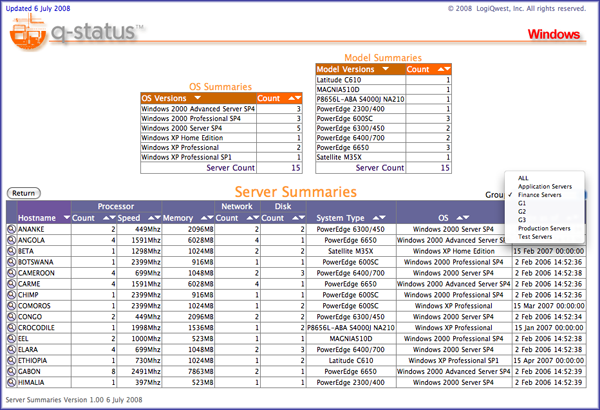Sort Memory descending with down arrow
Viewport: 600px width, 410px height.
210,217
